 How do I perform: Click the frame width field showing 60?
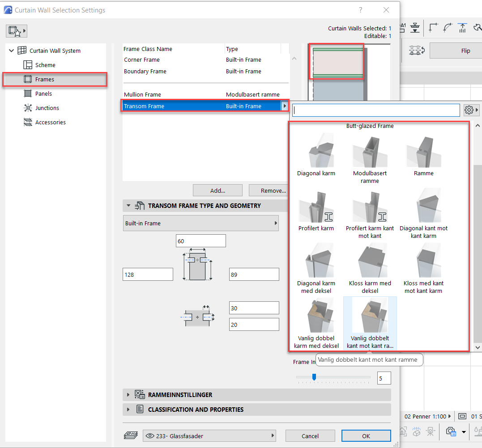[201, 241]
